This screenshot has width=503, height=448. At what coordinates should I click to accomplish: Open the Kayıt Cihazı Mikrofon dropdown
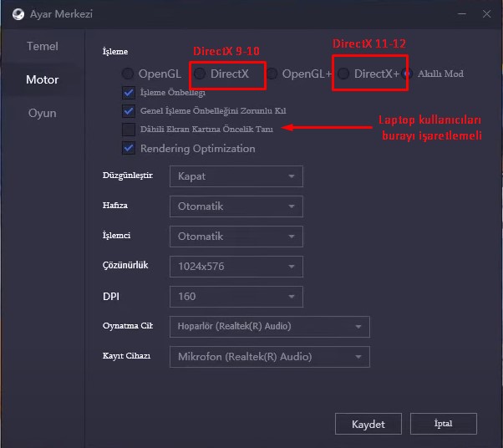(x=269, y=357)
